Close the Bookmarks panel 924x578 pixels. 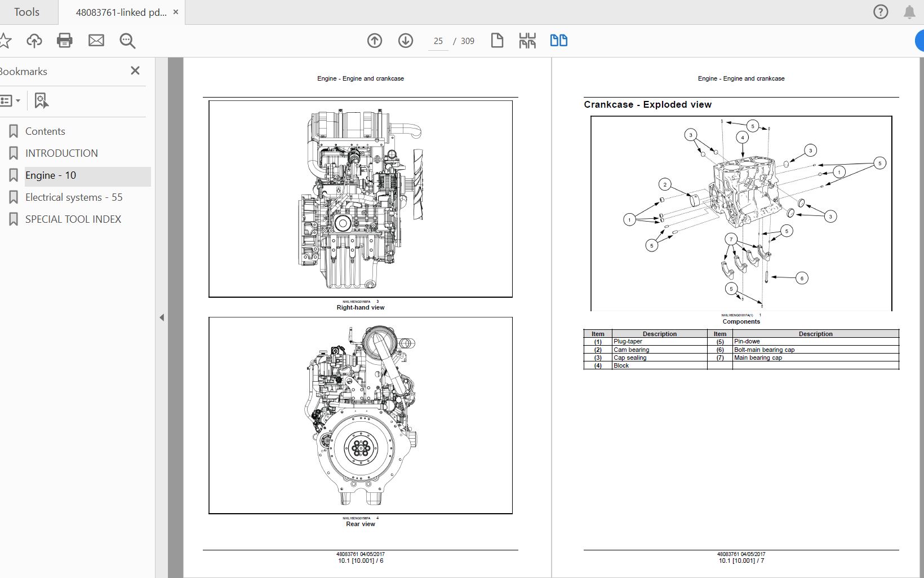[135, 70]
